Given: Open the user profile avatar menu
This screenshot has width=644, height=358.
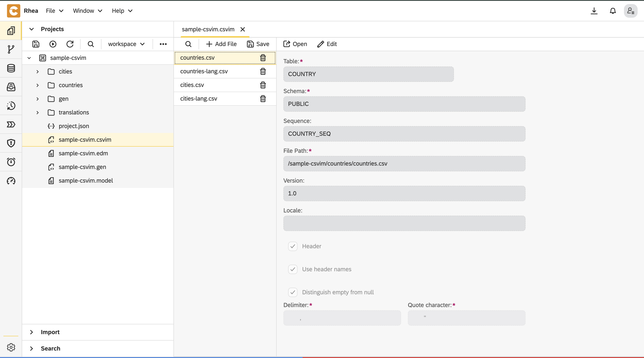Looking at the screenshot, I should point(631,11).
